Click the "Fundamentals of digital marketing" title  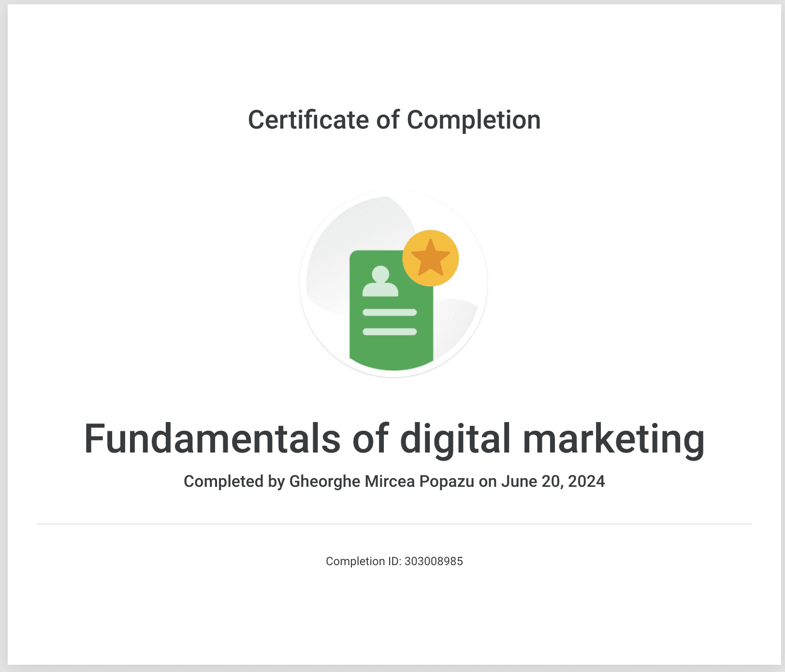click(394, 439)
